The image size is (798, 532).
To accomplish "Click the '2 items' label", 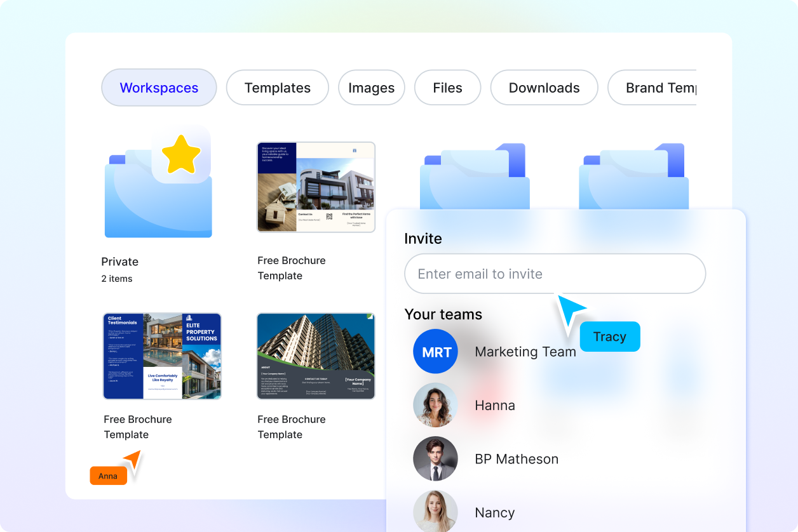I will coord(117,279).
